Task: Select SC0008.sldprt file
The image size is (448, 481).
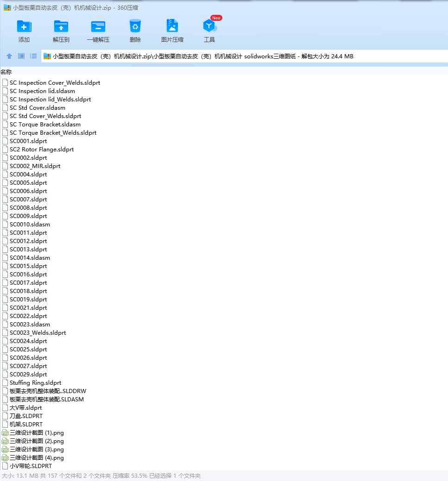Action: (x=28, y=208)
